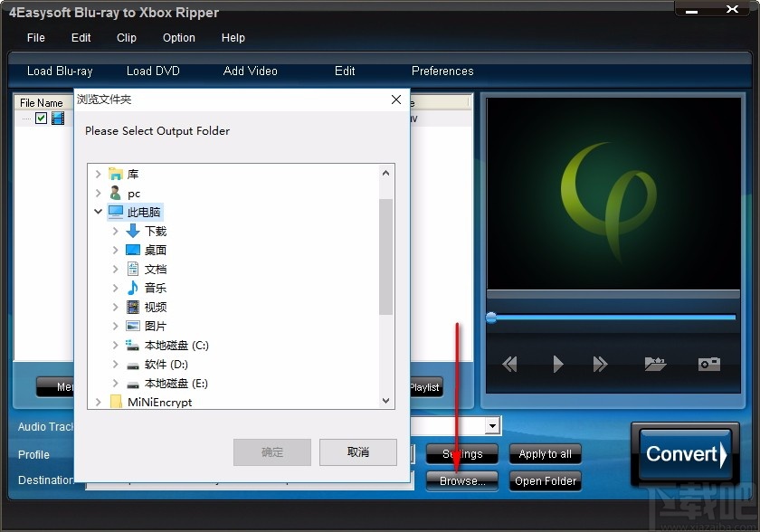Collapse the 此电脑 tree node
760x532 pixels.
point(98,212)
